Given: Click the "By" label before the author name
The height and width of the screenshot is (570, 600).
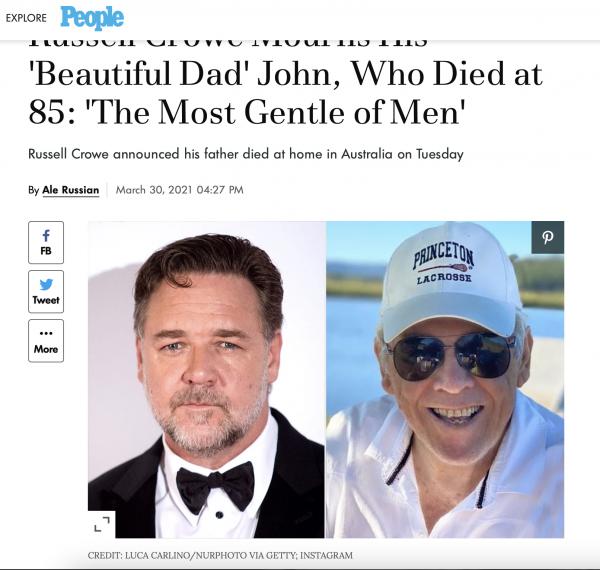Looking at the screenshot, I should pos(33,190).
